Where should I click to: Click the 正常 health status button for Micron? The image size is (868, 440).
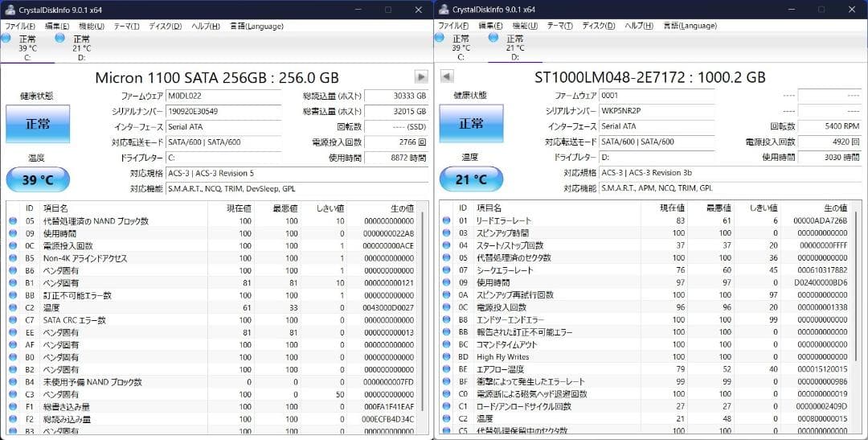[x=38, y=124]
